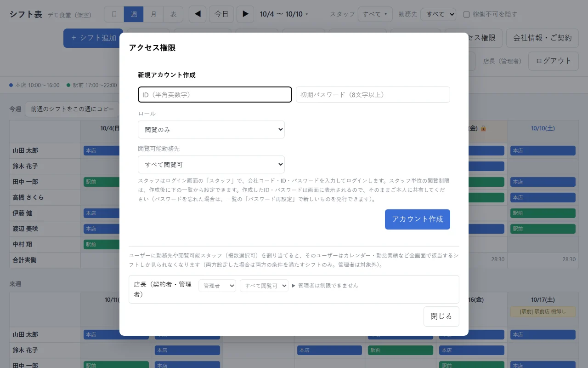
Task: Expand the 管理者は制限できません disclosure triangle
Action: pyautogui.click(x=294, y=286)
